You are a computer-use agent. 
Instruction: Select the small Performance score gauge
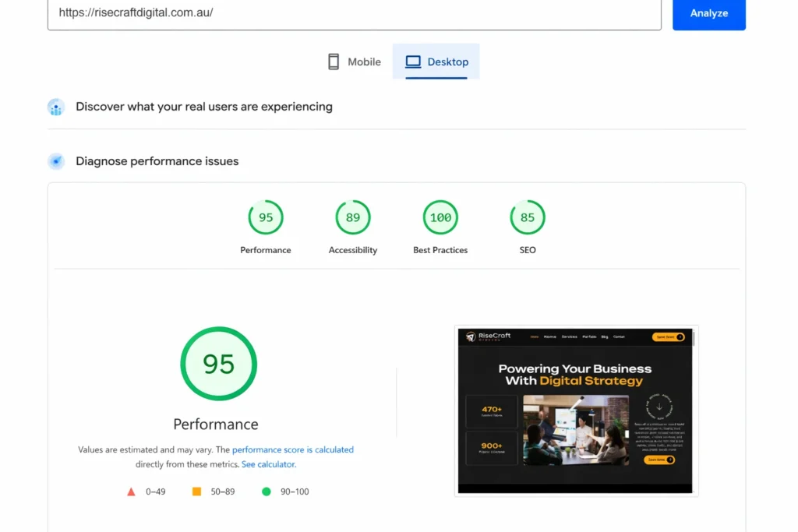266,218
